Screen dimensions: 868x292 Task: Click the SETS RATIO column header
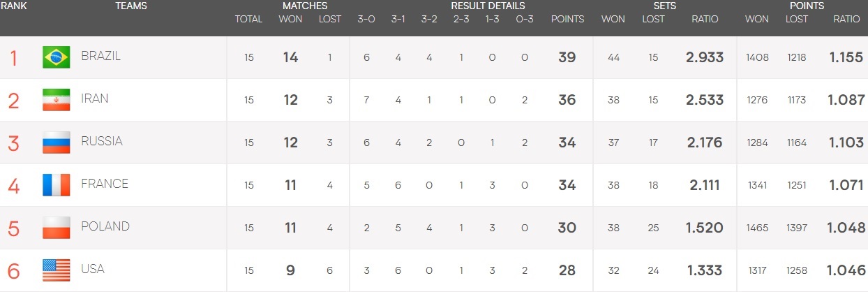[705, 19]
